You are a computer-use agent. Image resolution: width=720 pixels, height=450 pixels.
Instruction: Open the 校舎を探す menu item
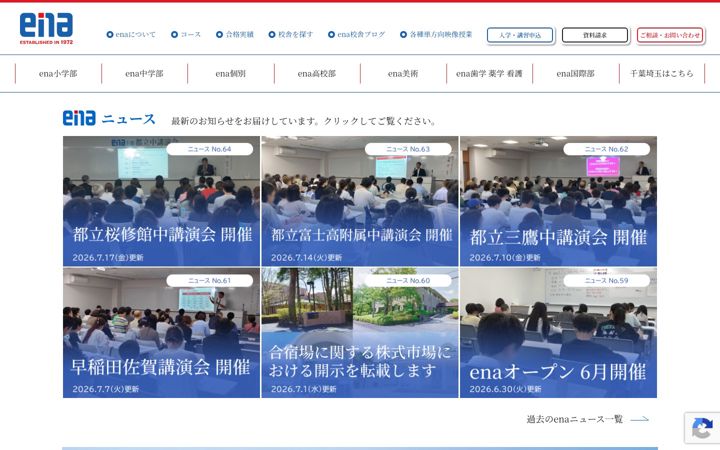coord(291,34)
